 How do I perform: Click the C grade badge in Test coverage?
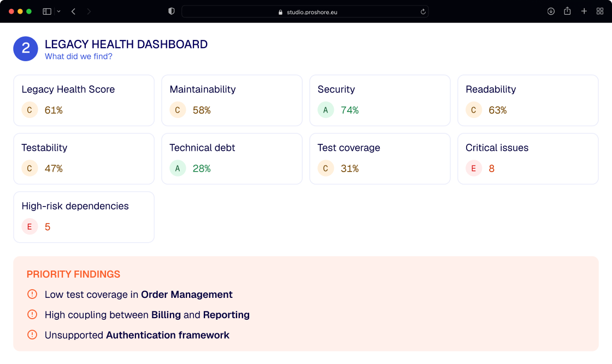[x=326, y=168]
